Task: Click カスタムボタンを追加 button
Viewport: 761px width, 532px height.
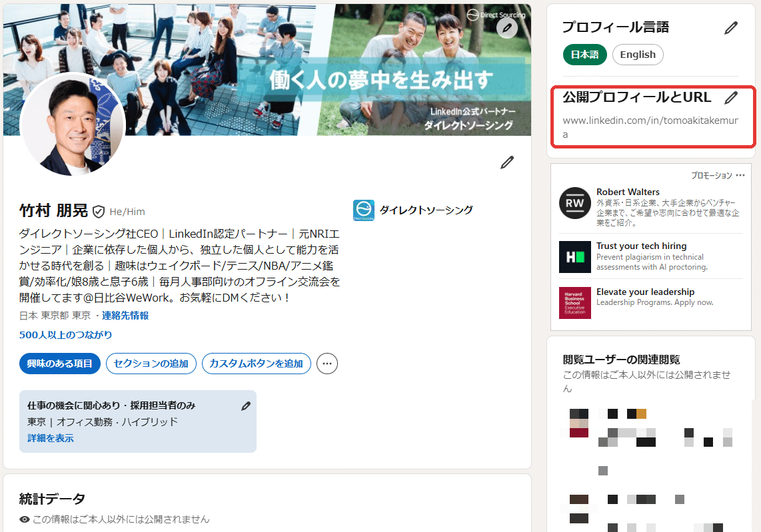Action: [257, 364]
